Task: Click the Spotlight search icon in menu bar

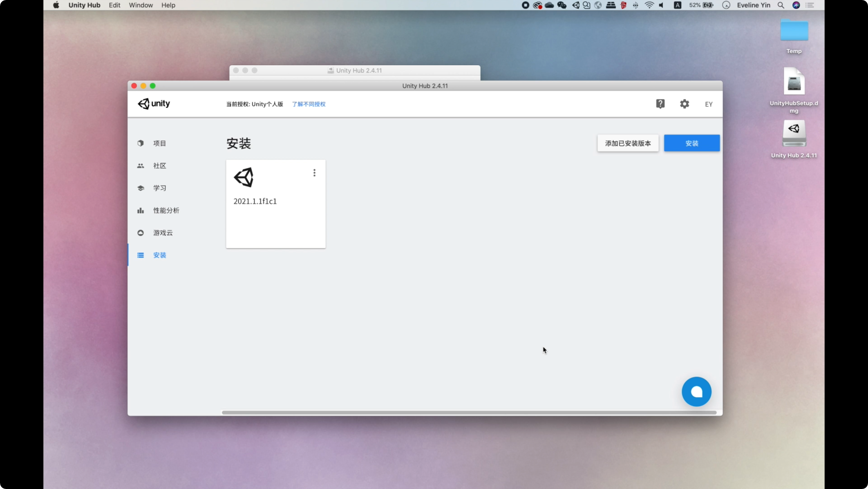Action: click(x=781, y=5)
